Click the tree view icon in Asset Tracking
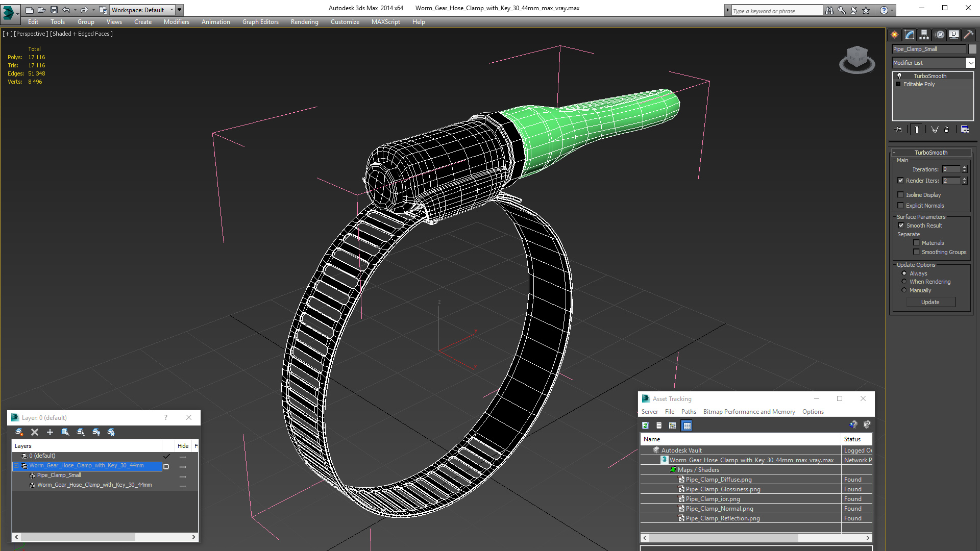This screenshot has height=551, width=980. 673,425
